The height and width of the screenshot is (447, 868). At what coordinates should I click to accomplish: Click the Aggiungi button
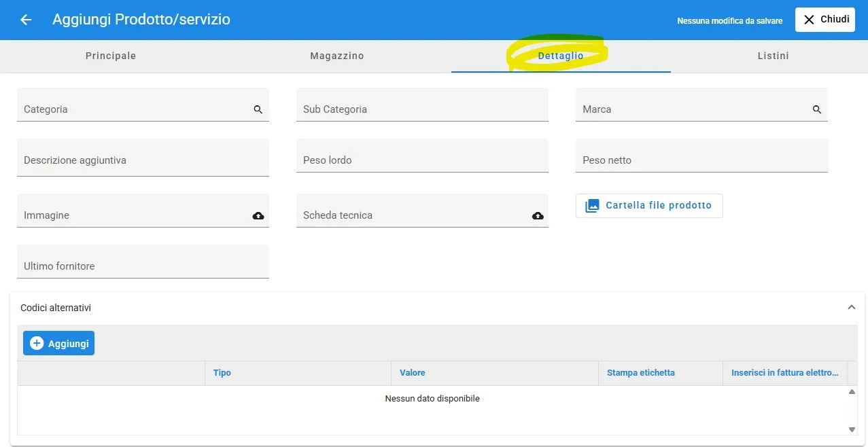[x=59, y=344]
